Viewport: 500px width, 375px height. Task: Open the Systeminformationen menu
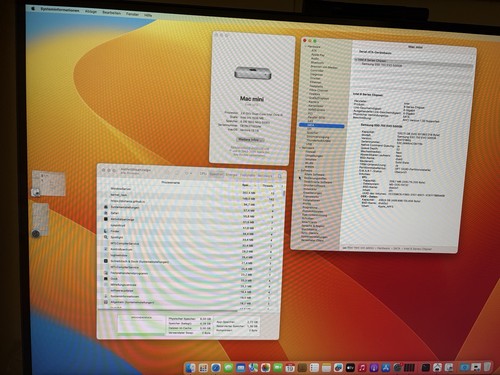coord(60,10)
